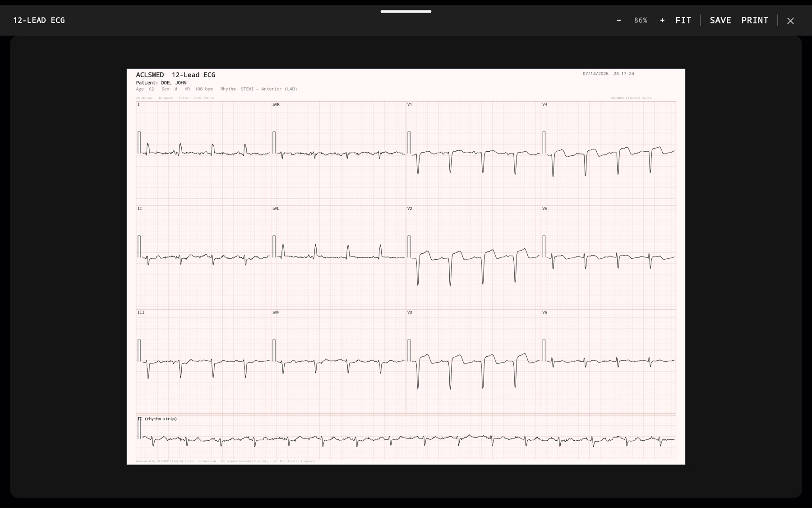Click the patient name DOE, JOHN
Viewport: 812px width, 508px height.
coord(174,83)
